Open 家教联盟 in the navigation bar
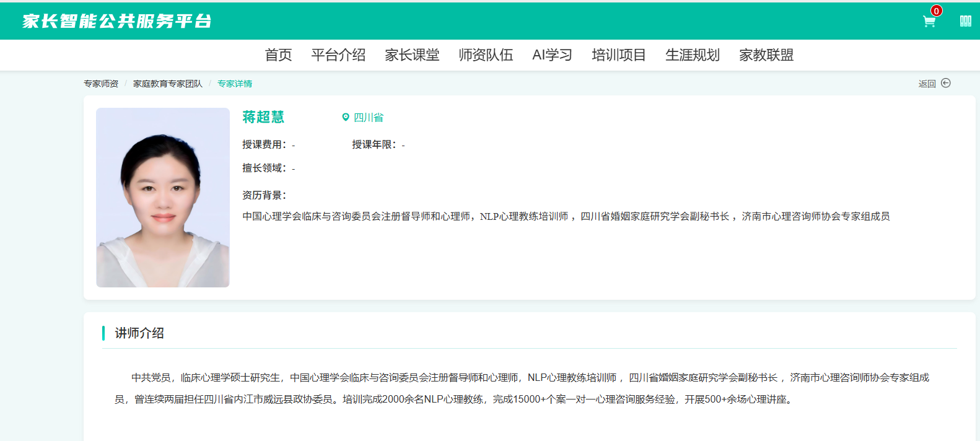Viewport: 980px width, 441px height. [766, 55]
